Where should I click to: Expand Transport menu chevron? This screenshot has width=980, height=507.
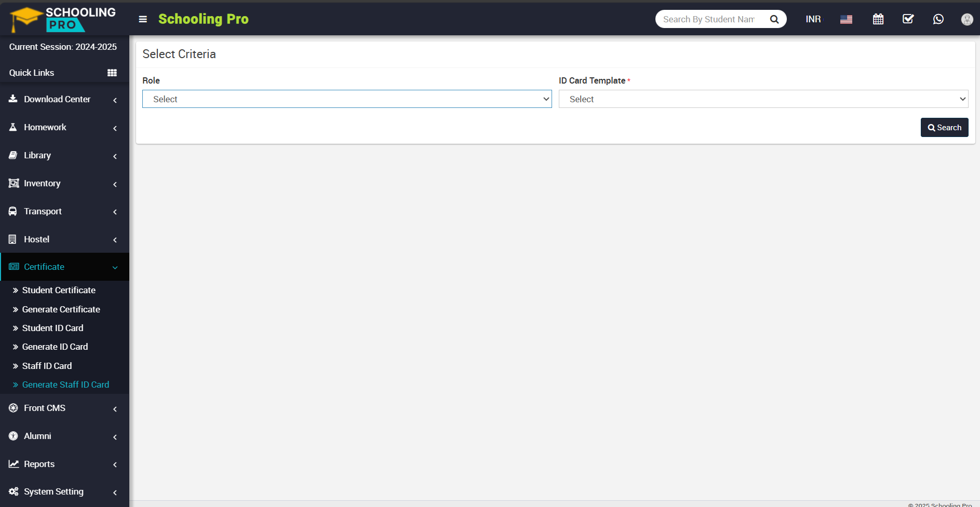point(115,212)
